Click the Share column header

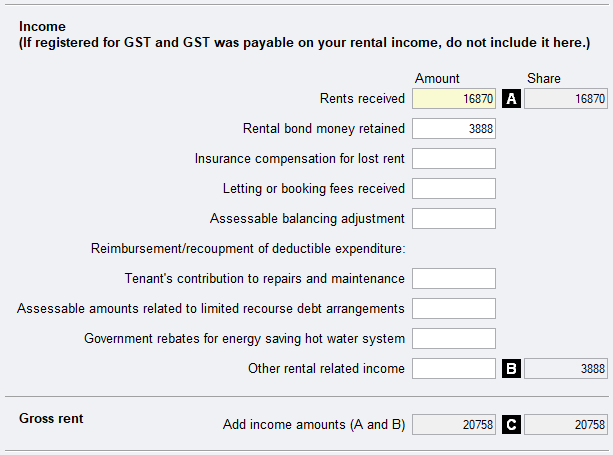pos(544,78)
